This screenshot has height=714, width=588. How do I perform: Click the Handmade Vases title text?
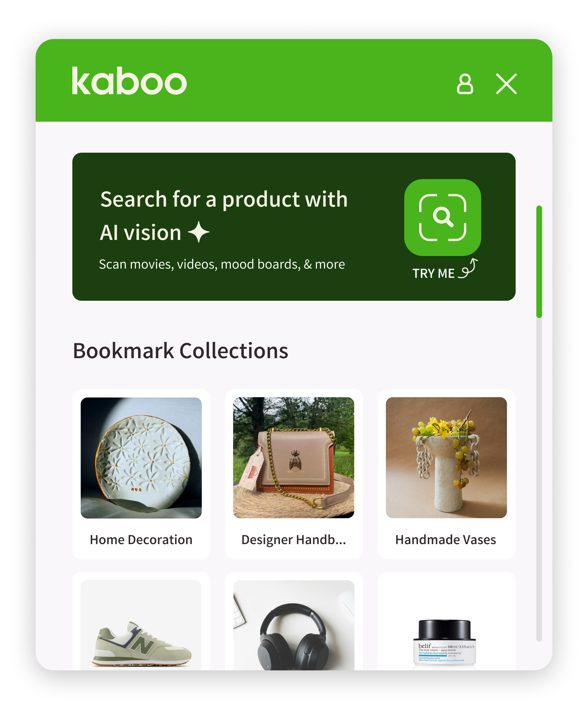445,540
